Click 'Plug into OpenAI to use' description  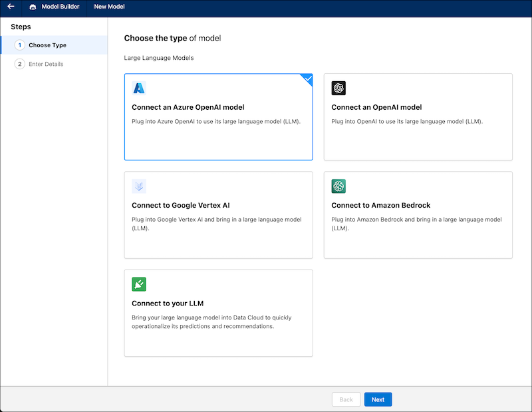[x=407, y=122]
